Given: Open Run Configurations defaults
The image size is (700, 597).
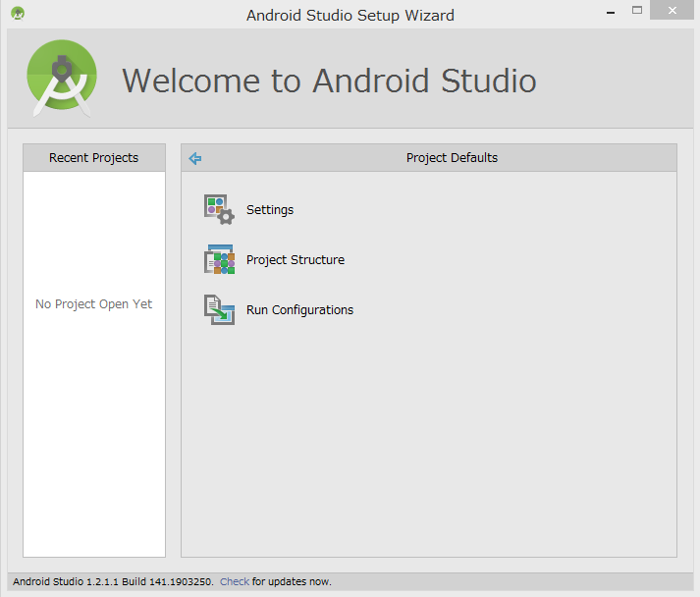Looking at the screenshot, I should [x=299, y=310].
